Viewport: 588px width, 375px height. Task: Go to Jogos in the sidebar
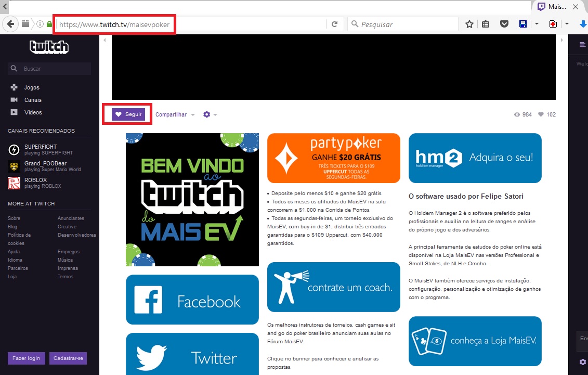pyautogui.click(x=32, y=87)
